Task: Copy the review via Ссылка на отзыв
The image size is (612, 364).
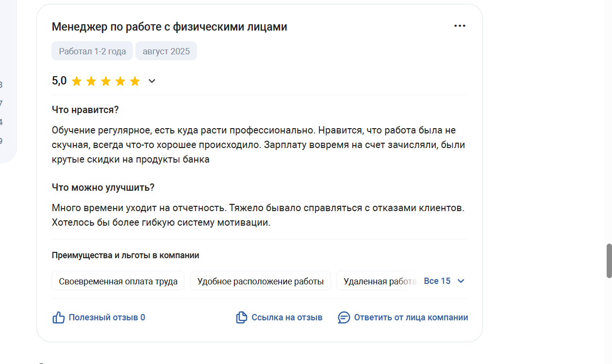Action: click(287, 317)
